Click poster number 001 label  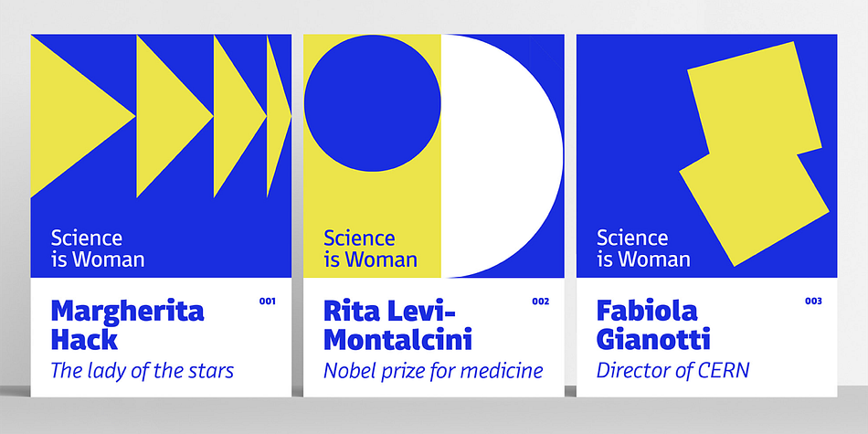(x=268, y=302)
